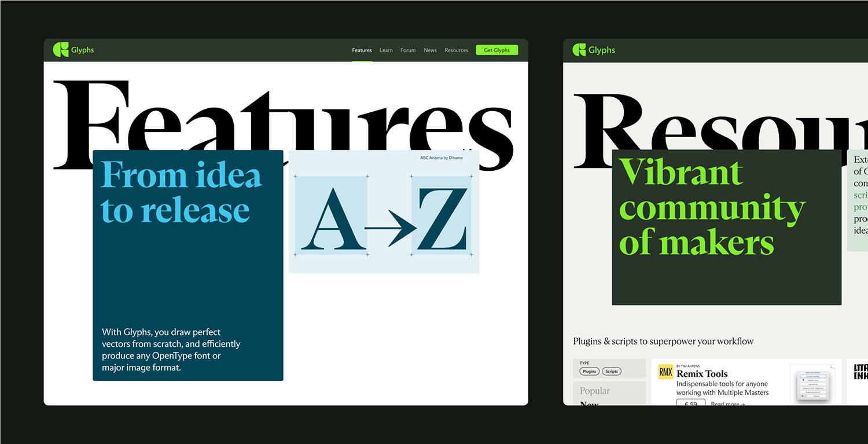Click the letter A glyph box

click(332, 215)
